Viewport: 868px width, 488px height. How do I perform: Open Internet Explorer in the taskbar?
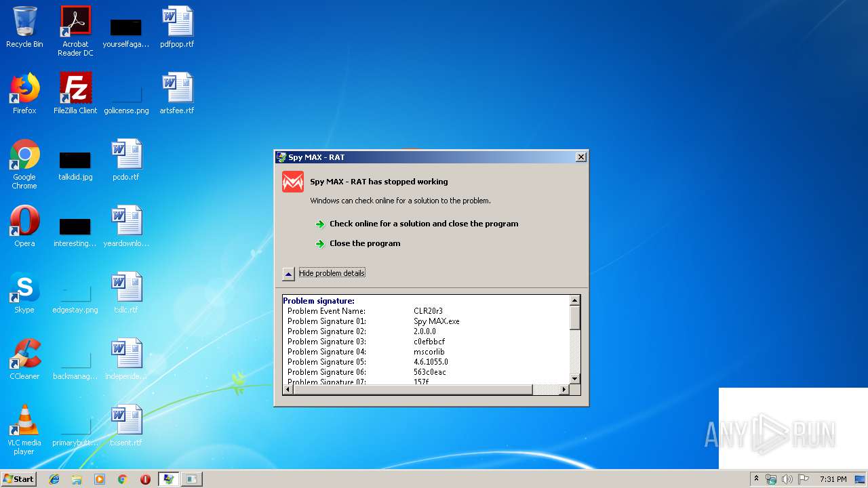tap(54, 479)
